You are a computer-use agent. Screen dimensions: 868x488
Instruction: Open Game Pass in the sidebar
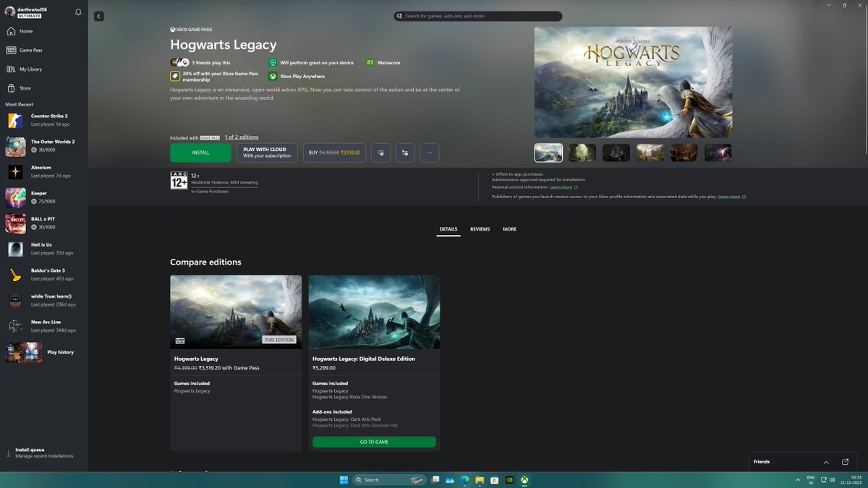click(44, 51)
